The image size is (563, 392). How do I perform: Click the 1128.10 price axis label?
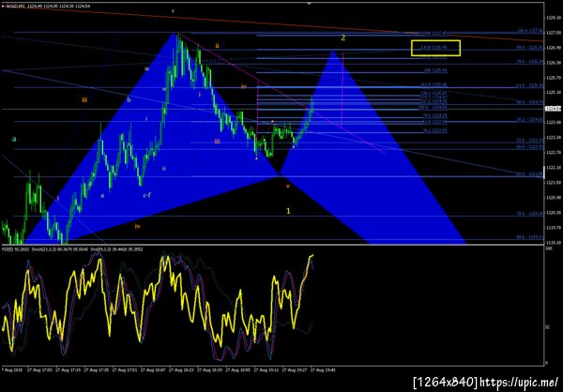pyautogui.click(x=554, y=18)
